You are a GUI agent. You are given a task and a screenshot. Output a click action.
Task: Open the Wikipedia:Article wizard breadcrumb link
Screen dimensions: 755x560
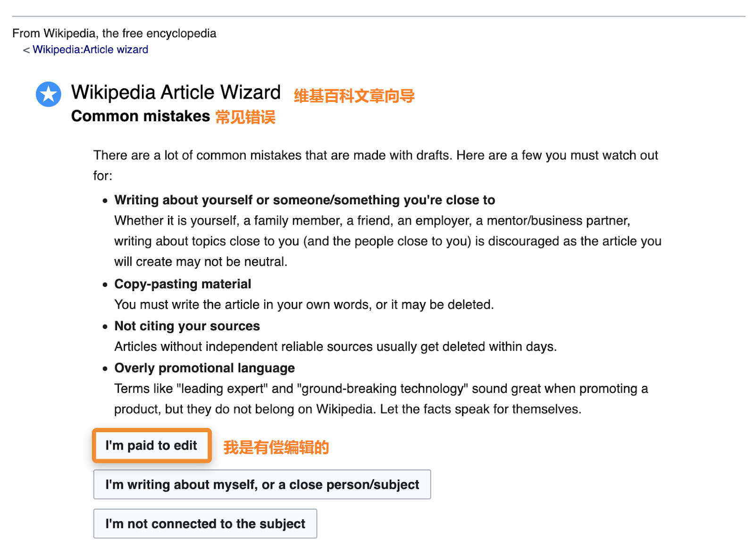90,49
